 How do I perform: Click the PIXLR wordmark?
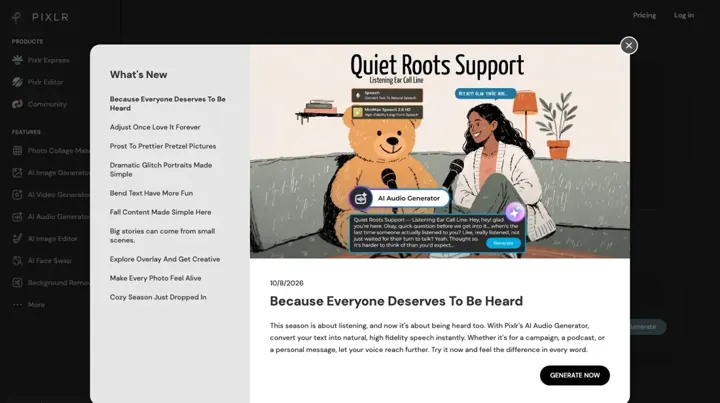point(51,17)
